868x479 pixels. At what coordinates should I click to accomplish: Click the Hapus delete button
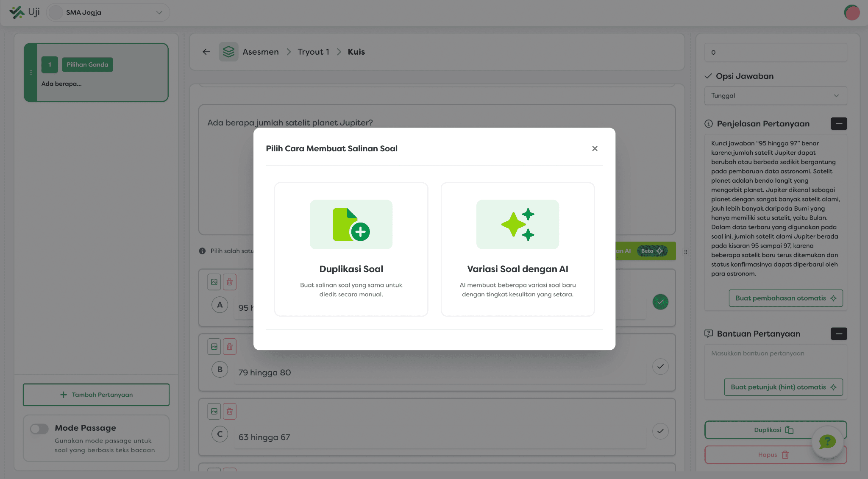click(x=776, y=455)
